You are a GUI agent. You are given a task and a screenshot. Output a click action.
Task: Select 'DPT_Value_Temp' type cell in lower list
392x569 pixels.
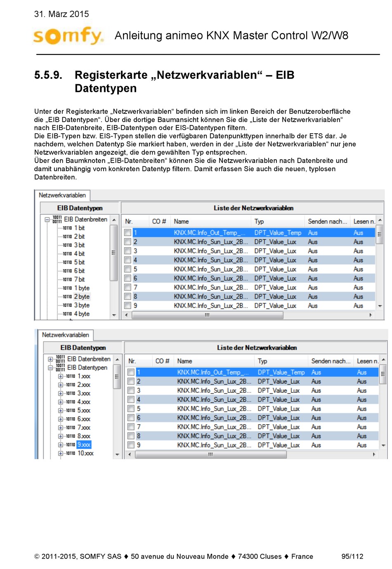281,372
